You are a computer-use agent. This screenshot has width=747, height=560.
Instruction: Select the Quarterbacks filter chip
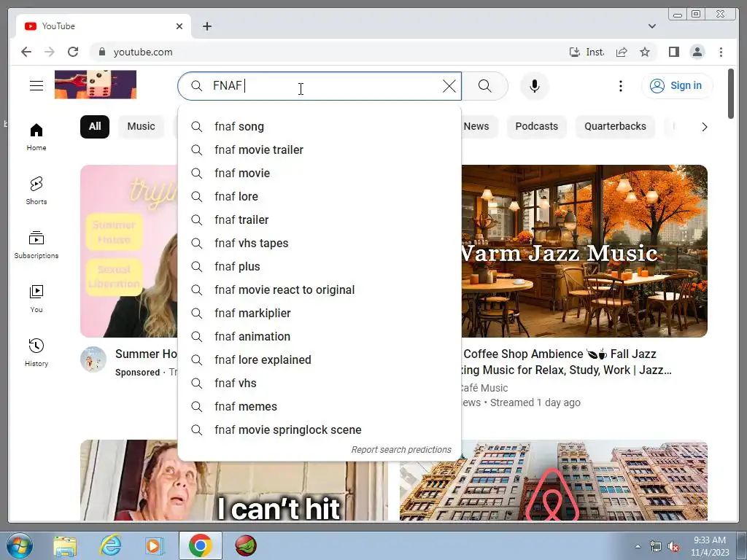pos(615,127)
